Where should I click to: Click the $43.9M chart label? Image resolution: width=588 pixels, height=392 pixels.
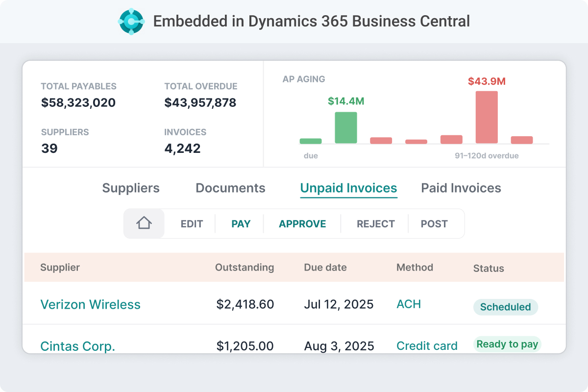[x=487, y=81]
